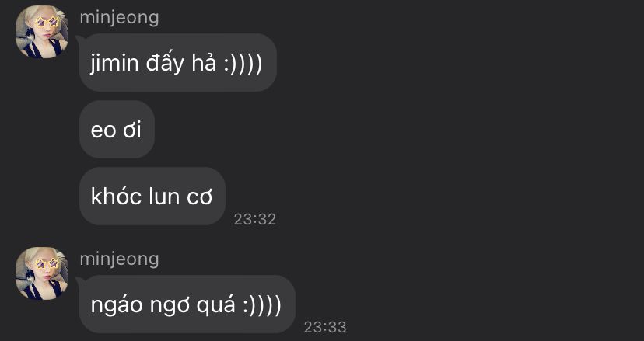Click the word "cơ" in the third message
Viewport: 644px width, 341px height.
coord(200,198)
